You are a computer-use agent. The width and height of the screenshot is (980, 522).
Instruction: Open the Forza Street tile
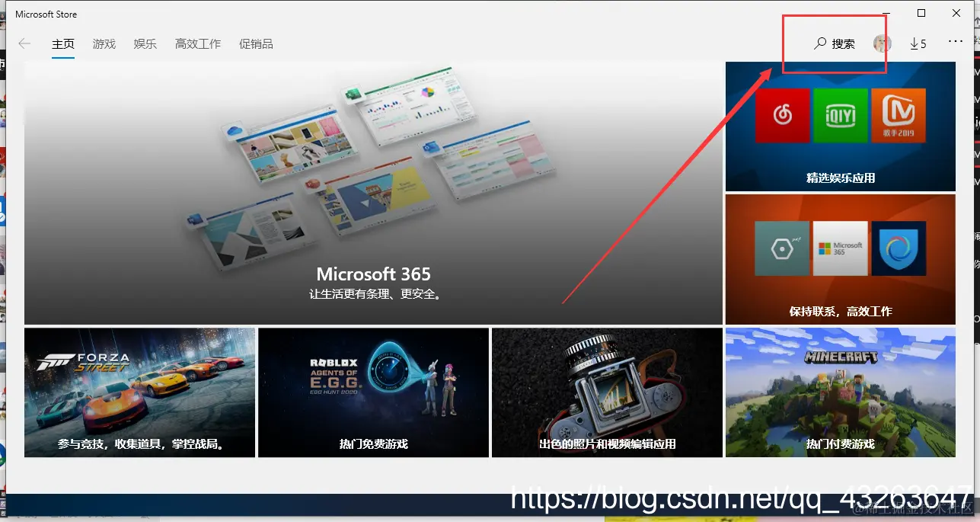pos(139,392)
